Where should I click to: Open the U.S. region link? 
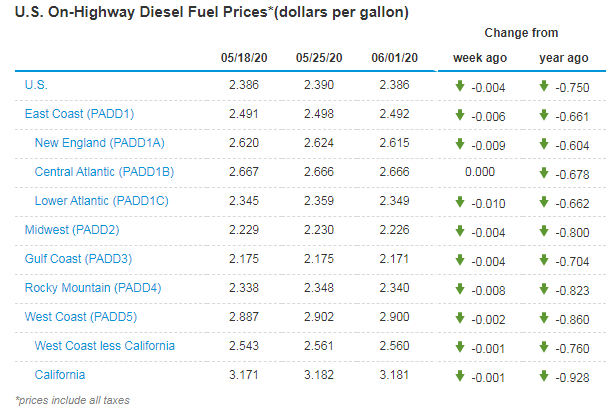pos(35,86)
